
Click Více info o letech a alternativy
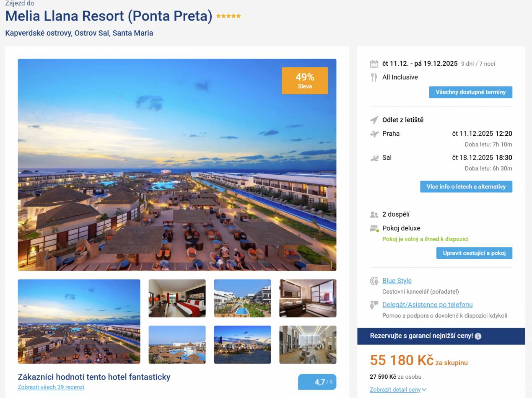click(x=466, y=187)
